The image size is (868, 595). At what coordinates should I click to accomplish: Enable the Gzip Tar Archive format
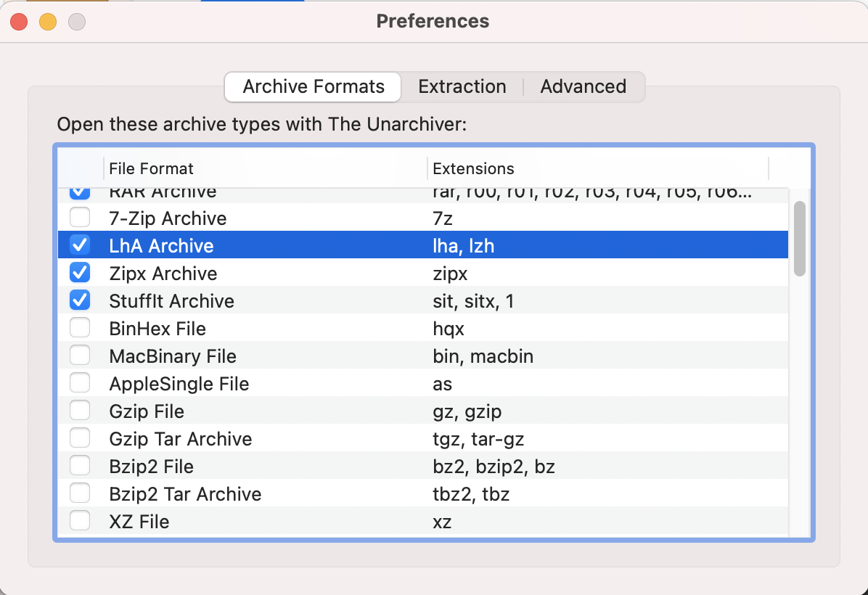coord(80,438)
